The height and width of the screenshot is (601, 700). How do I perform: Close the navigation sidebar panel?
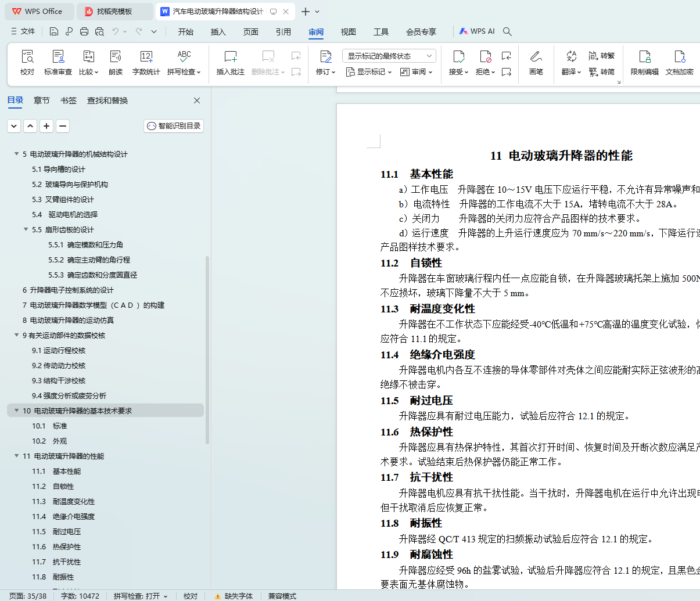pyautogui.click(x=197, y=100)
